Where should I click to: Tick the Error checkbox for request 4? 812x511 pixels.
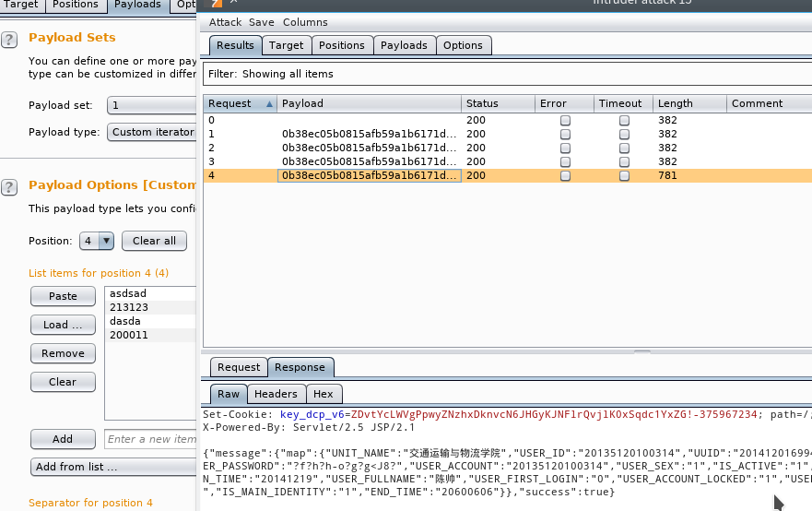click(565, 175)
